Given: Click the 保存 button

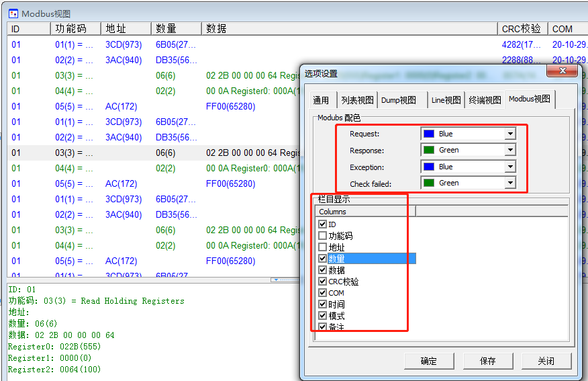Looking at the screenshot, I should click(x=488, y=361).
